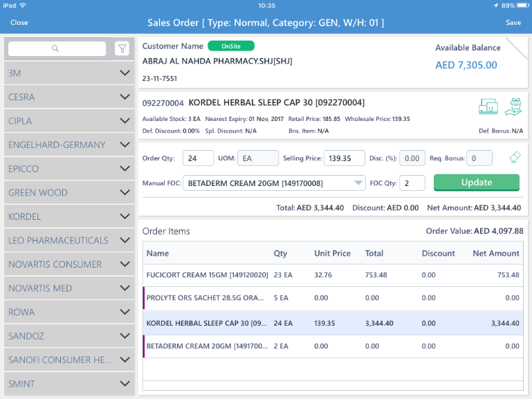Click the Total column header
Screen dimensions: 532x399
point(374,253)
